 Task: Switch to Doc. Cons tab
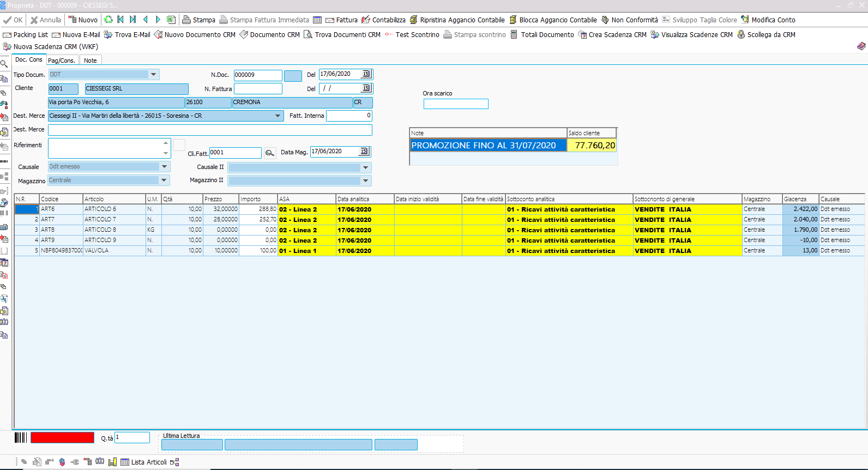pos(28,59)
